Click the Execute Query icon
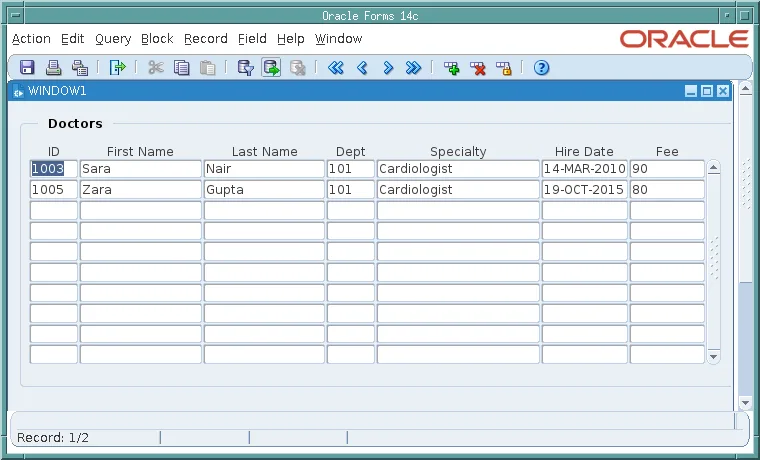 click(x=271, y=67)
